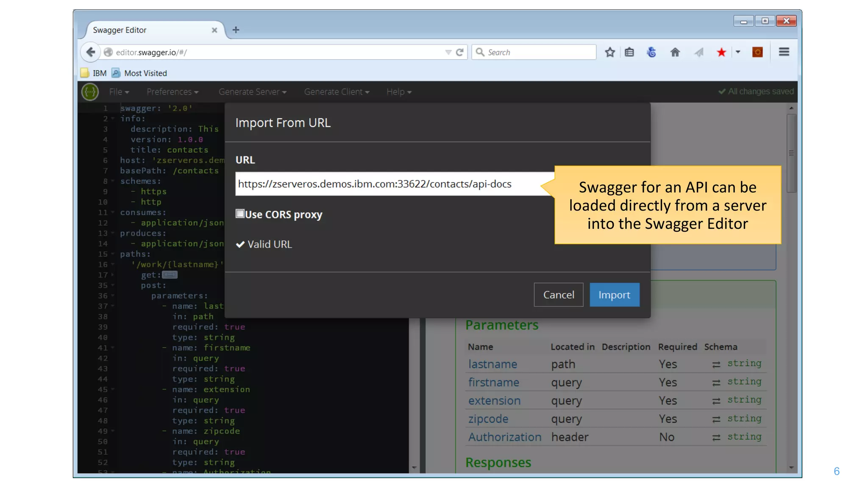Collapse the post section at line 35
The height and width of the screenshot is (488, 868).
point(113,286)
